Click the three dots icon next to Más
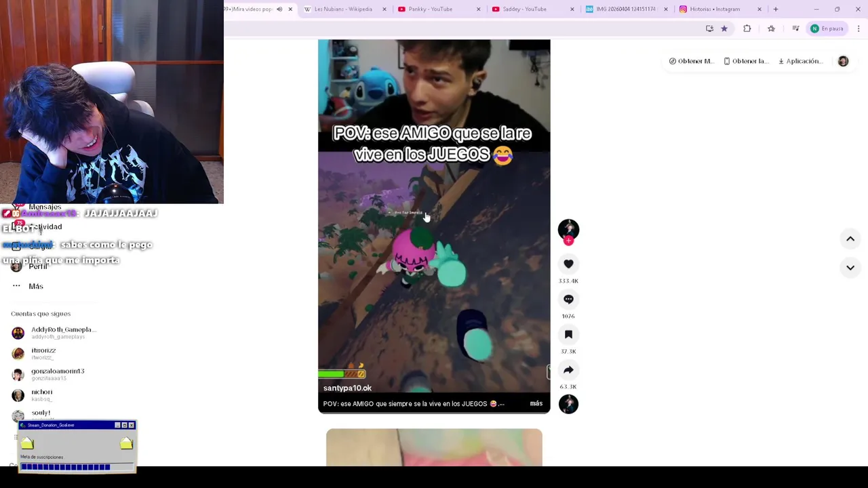 [x=16, y=286]
